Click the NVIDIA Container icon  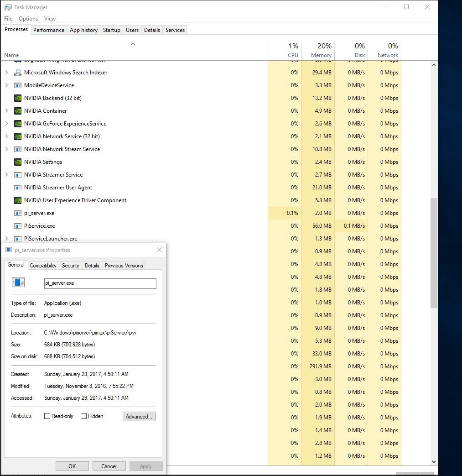tap(18, 111)
